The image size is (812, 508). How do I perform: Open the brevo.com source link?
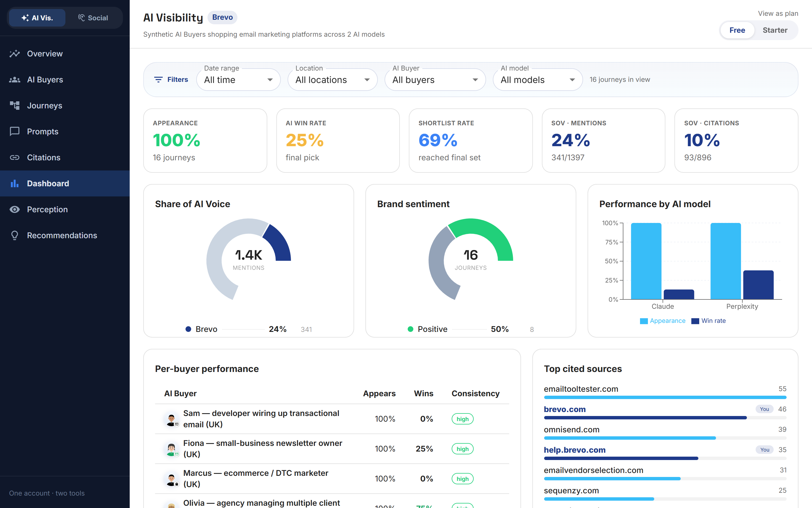565,409
